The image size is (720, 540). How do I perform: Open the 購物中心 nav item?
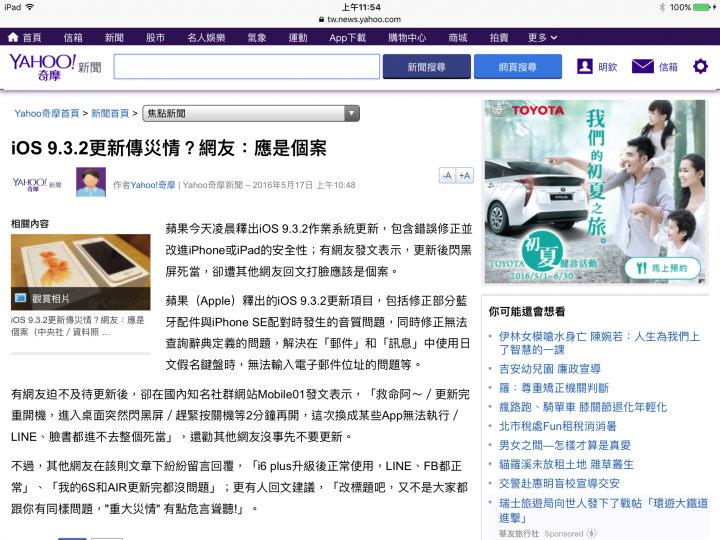tap(407, 38)
